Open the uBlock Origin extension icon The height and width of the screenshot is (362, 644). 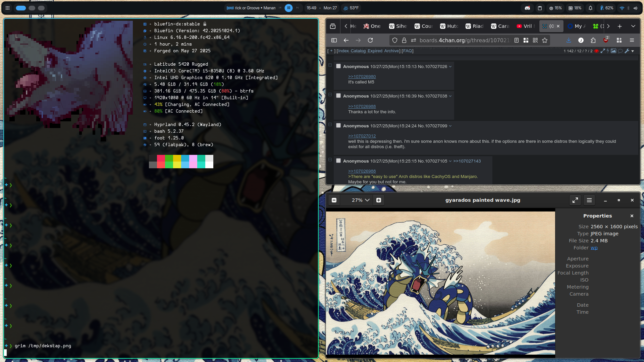tap(606, 40)
